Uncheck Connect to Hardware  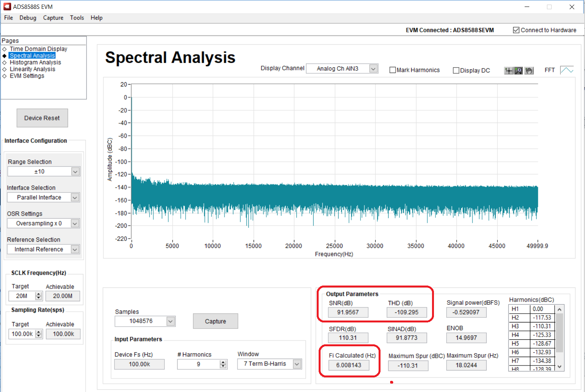[x=516, y=30]
